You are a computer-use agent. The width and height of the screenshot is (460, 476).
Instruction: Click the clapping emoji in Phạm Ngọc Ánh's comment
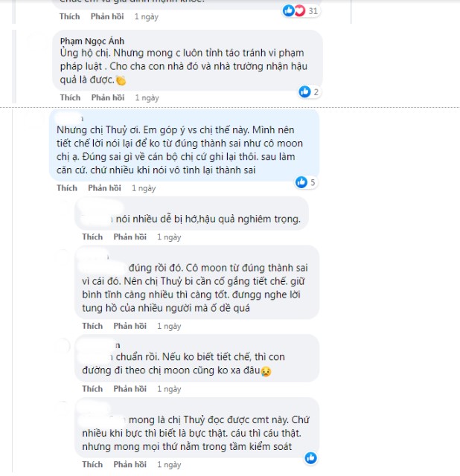click(121, 80)
